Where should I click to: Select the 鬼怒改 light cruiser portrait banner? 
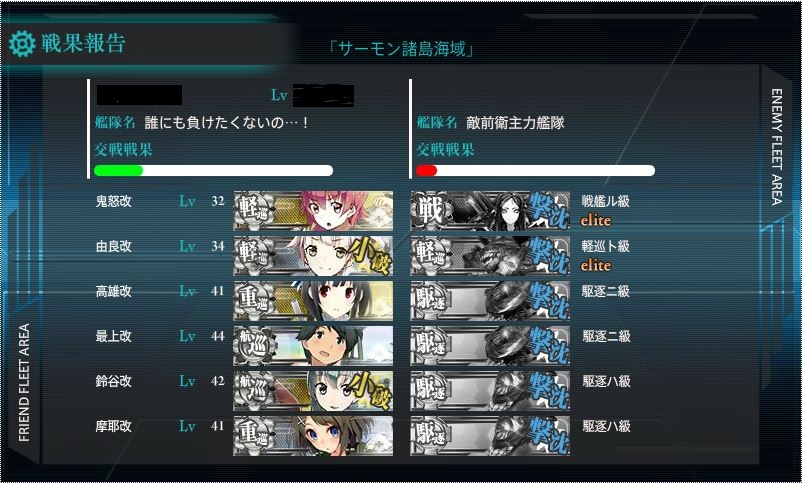click(313, 211)
